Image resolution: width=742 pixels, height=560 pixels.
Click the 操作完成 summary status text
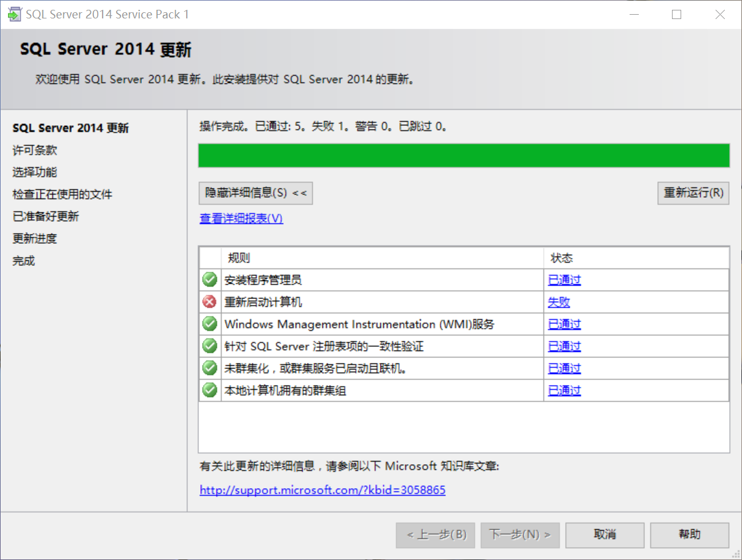point(324,126)
